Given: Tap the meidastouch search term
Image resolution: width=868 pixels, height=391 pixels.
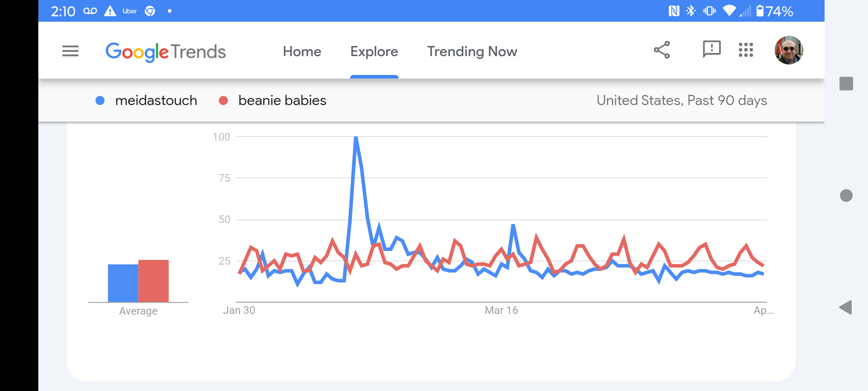Looking at the screenshot, I should 156,100.
